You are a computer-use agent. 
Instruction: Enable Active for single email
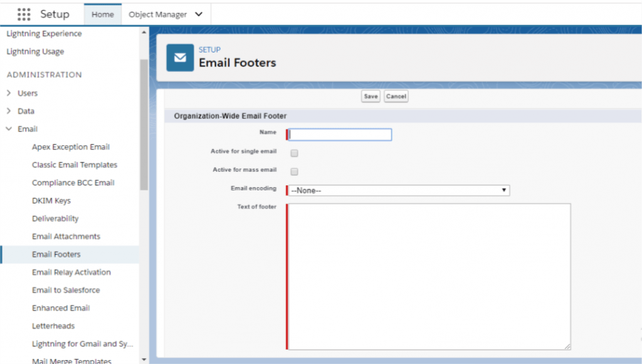pos(293,152)
